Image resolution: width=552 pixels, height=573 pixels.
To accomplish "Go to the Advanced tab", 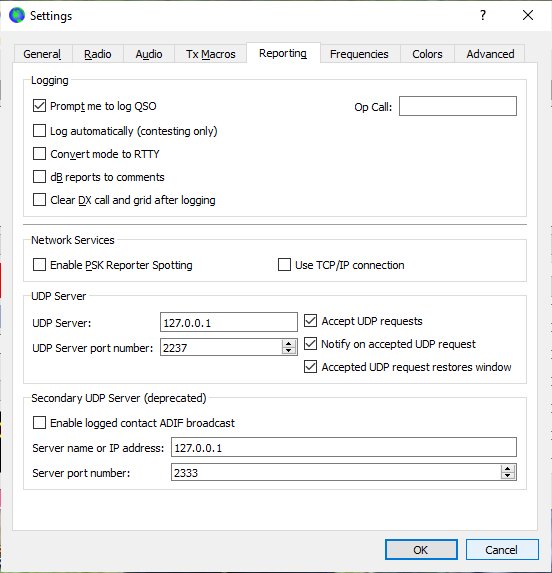I will (x=490, y=54).
